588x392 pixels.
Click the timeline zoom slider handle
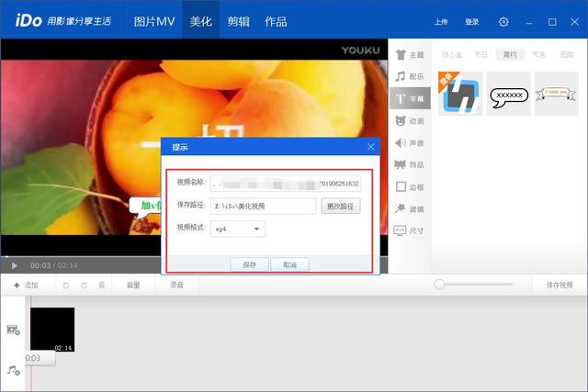(x=440, y=286)
